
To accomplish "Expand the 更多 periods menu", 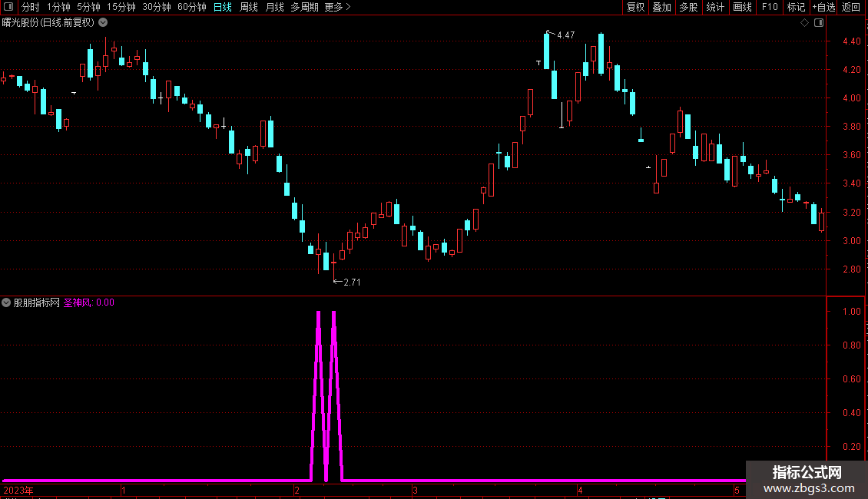I will [338, 7].
